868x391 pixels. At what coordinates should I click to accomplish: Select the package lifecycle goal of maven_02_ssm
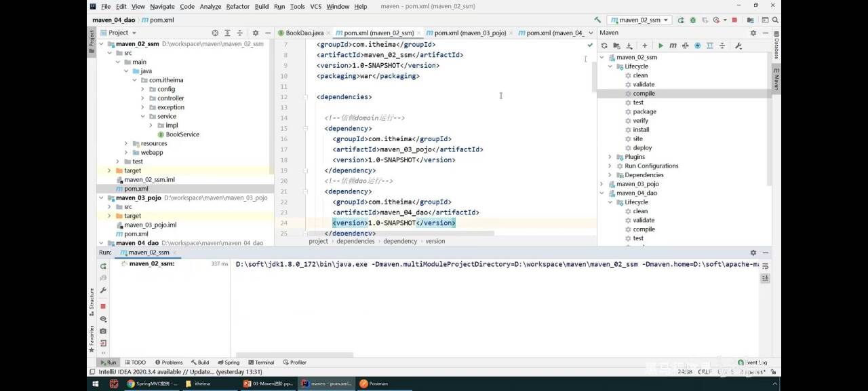(x=644, y=111)
